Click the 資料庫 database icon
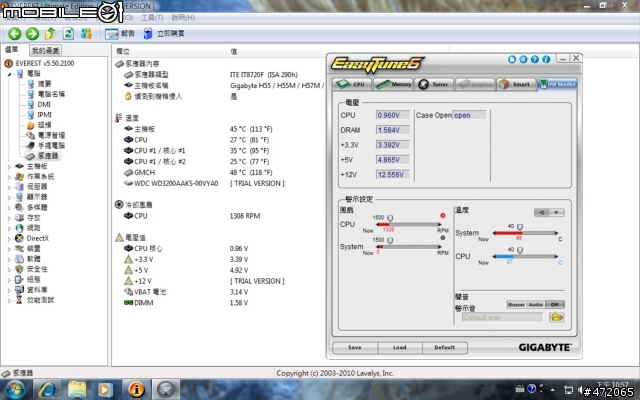This screenshot has height=400, width=640. pyautogui.click(x=19, y=290)
